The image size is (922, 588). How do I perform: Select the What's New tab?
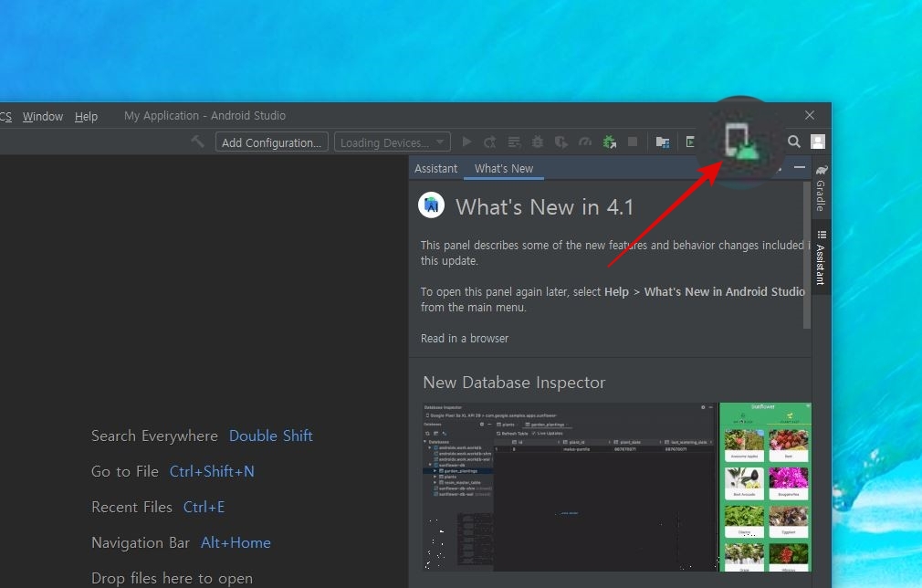click(x=504, y=169)
